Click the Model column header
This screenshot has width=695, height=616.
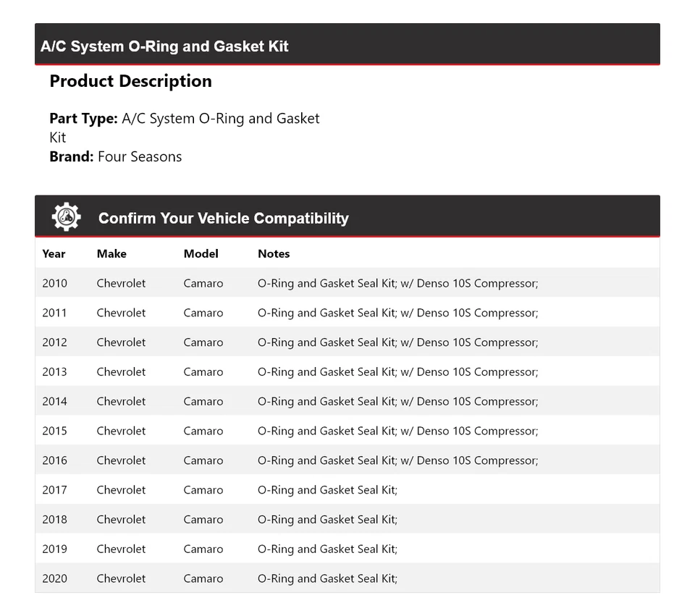201,254
